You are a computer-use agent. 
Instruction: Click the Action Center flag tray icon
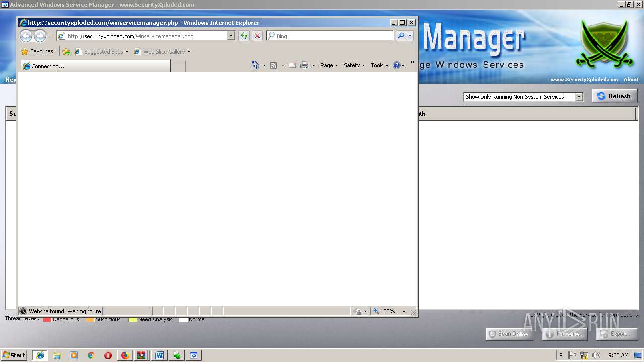[x=572, y=355]
